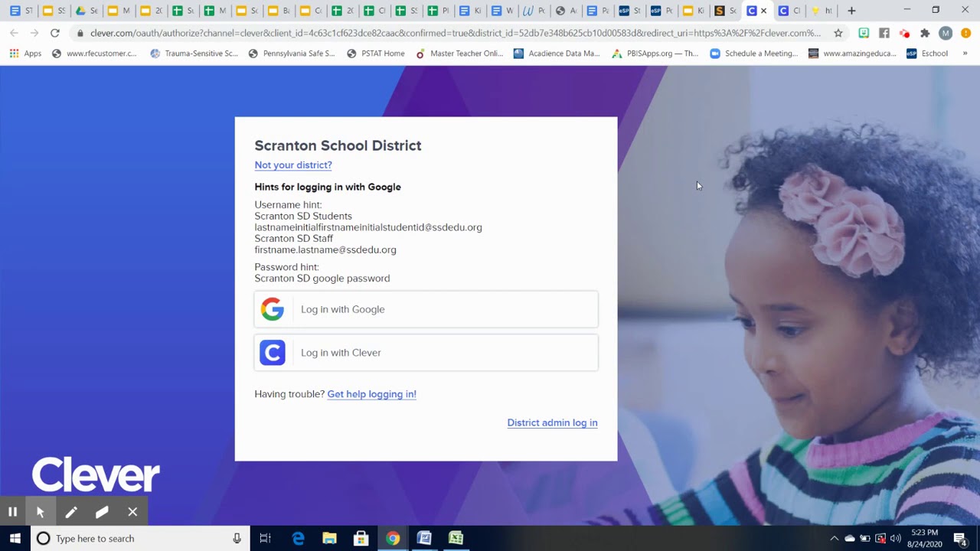
Task: Select the eraser or highlighter annotation tool
Action: pos(102,512)
